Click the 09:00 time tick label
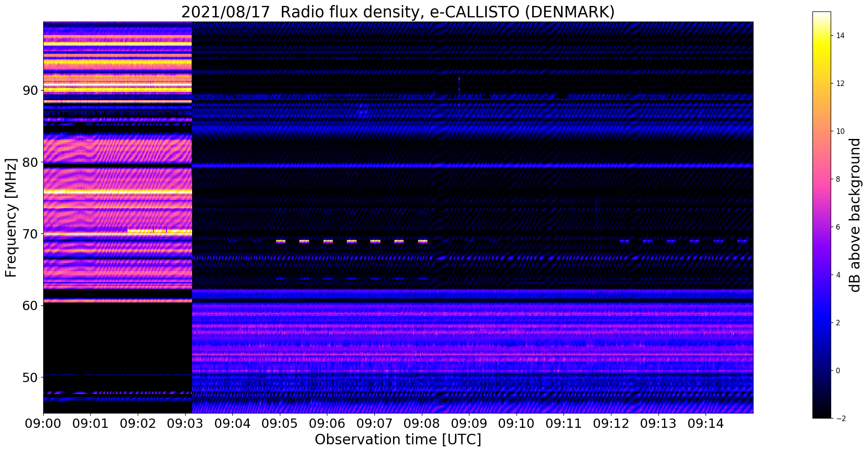Image resolution: width=868 pixels, height=452 pixels. click(x=43, y=424)
